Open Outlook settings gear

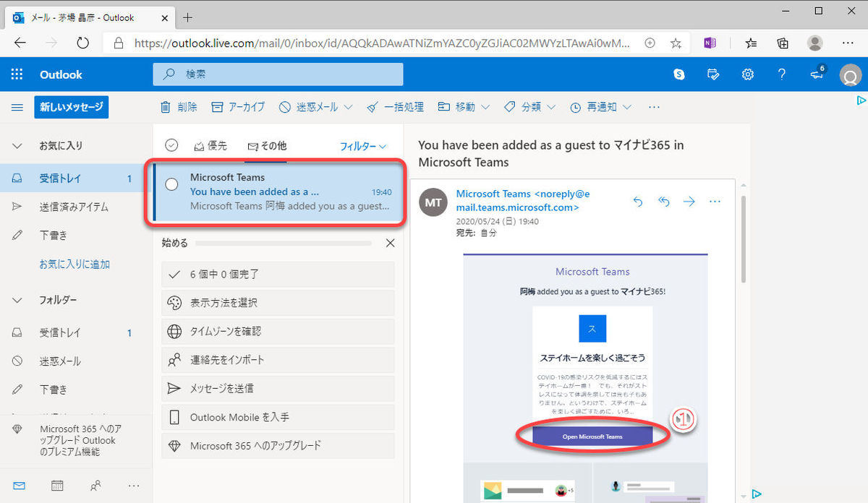tap(748, 74)
